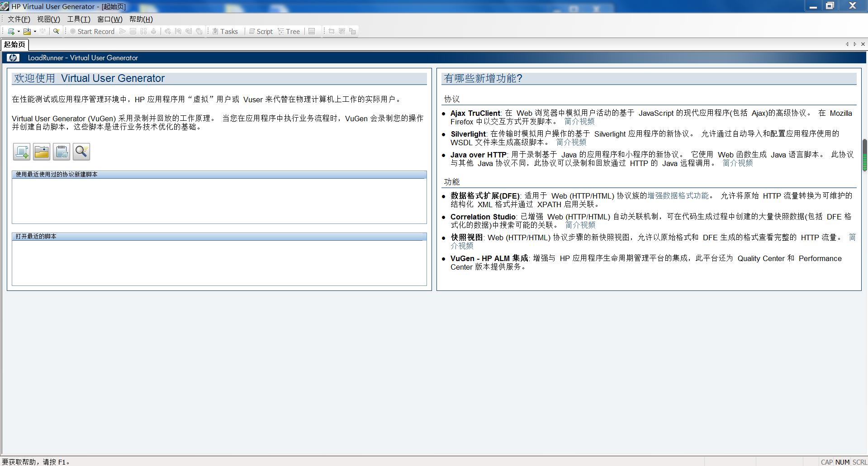
Task: Toggle the output window toolbar icon
Action: click(x=312, y=31)
